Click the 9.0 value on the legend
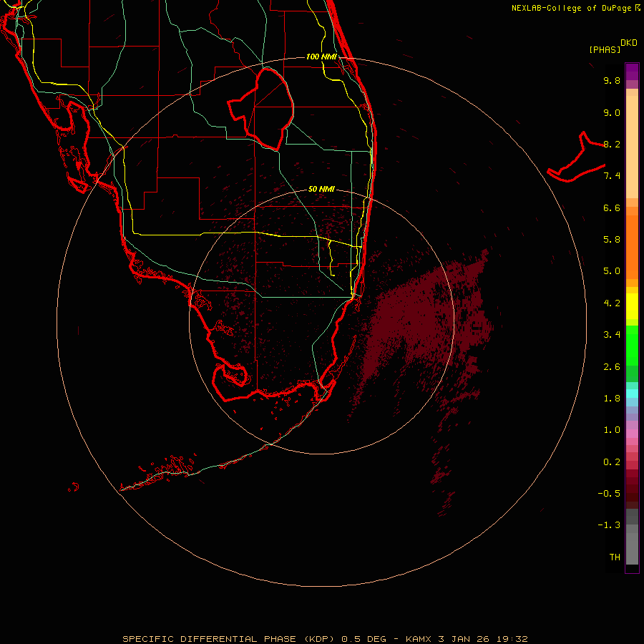Screen dimensions: 644x644 (612, 112)
